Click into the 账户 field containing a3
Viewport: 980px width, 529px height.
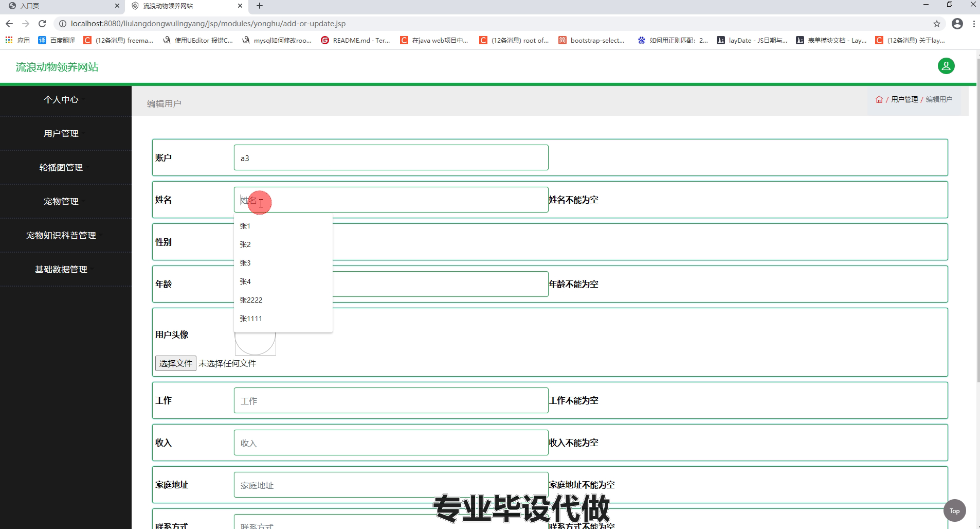pyautogui.click(x=391, y=157)
